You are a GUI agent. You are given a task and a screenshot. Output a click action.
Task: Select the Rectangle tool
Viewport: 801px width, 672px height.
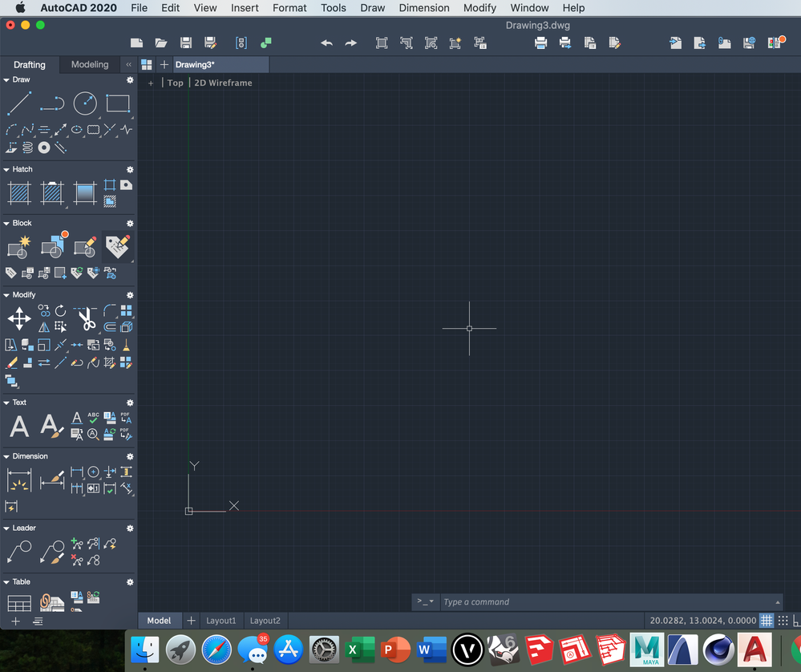coord(118,103)
